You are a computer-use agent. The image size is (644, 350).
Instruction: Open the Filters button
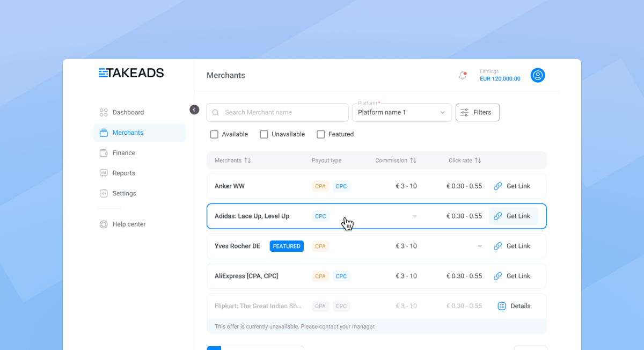pyautogui.click(x=478, y=112)
